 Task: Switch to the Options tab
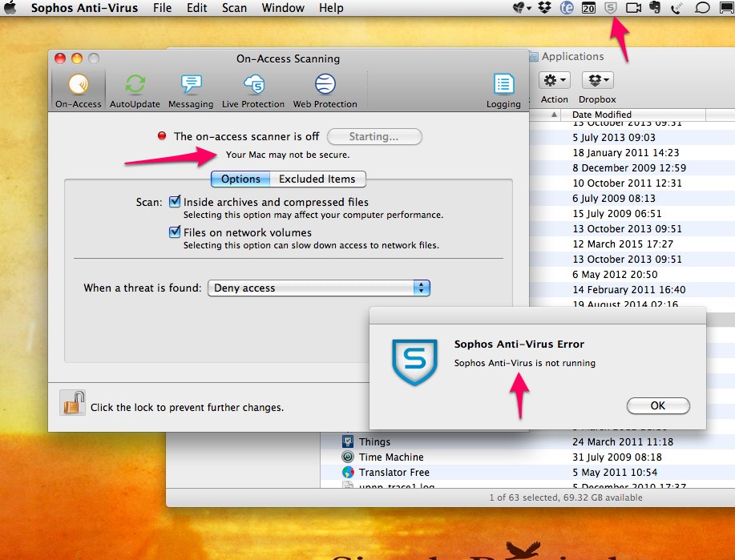(x=240, y=179)
